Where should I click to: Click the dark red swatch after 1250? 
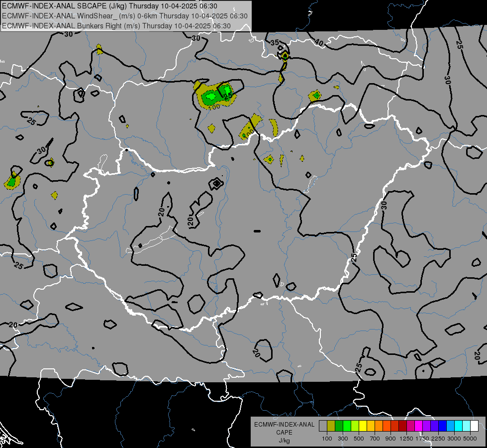tap(403, 426)
